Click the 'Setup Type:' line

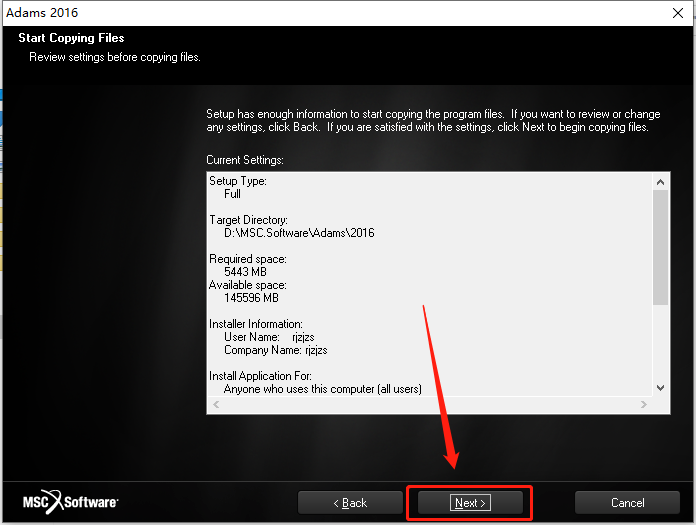click(238, 181)
